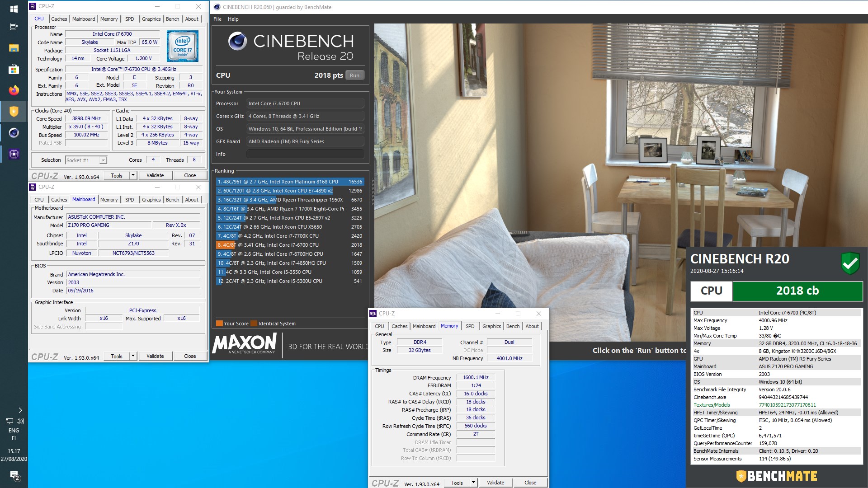Open Bench tab in top CPU-Z window
Viewport: 868px width, 488px height.
click(x=173, y=19)
